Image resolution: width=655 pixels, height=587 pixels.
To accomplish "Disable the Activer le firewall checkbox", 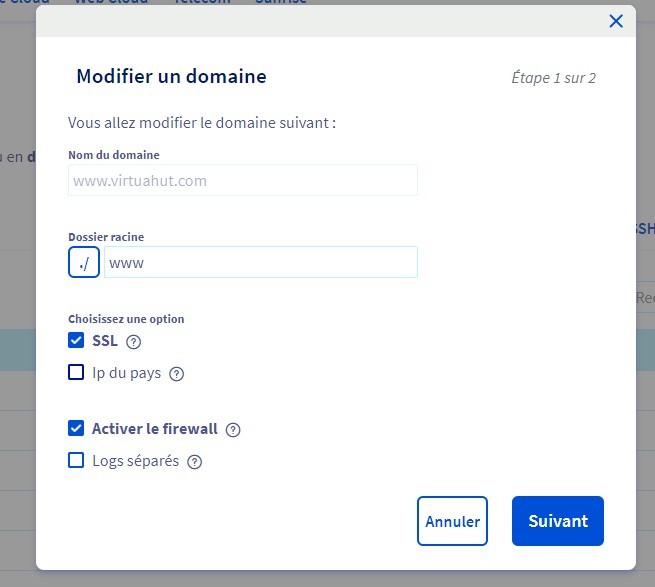I will 76,429.
